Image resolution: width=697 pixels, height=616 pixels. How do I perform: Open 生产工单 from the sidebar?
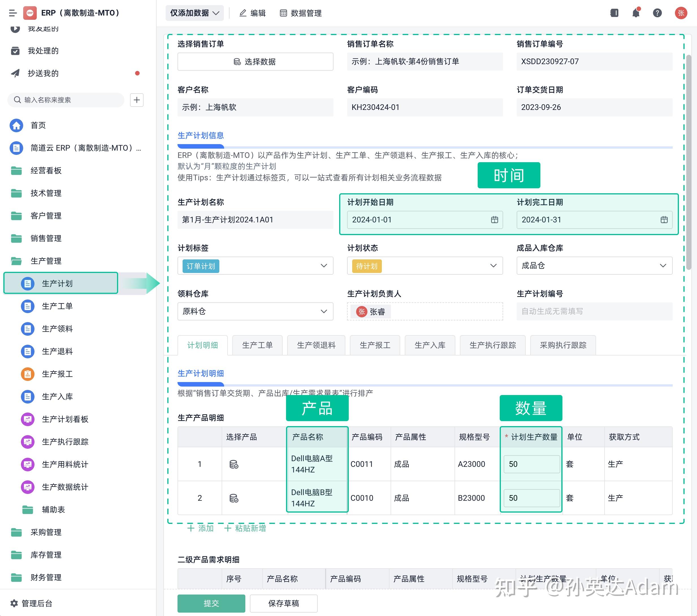(57, 306)
